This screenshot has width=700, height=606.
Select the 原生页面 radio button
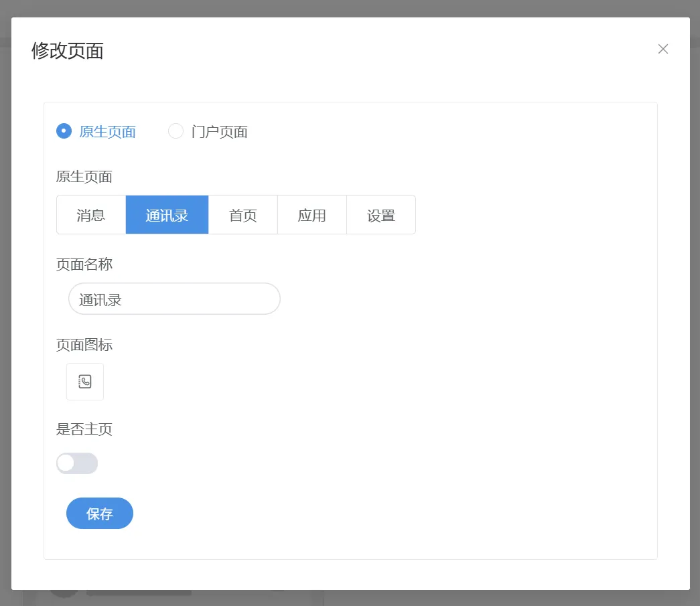coord(64,131)
